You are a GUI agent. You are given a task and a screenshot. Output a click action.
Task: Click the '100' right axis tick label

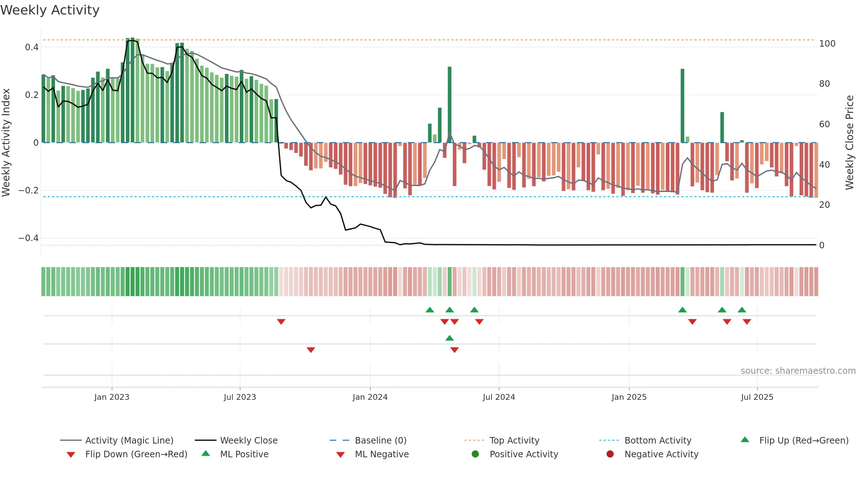(827, 44)
